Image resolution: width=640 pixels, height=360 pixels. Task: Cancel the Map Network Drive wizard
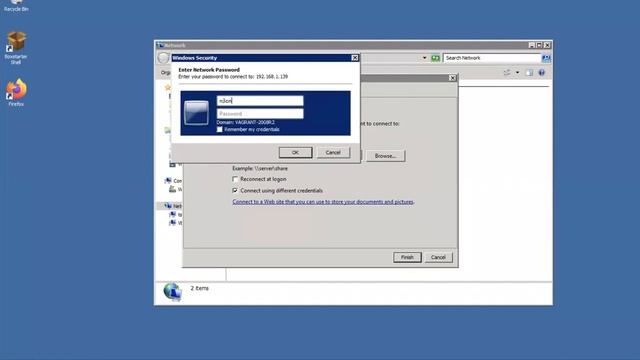[438, 257]
